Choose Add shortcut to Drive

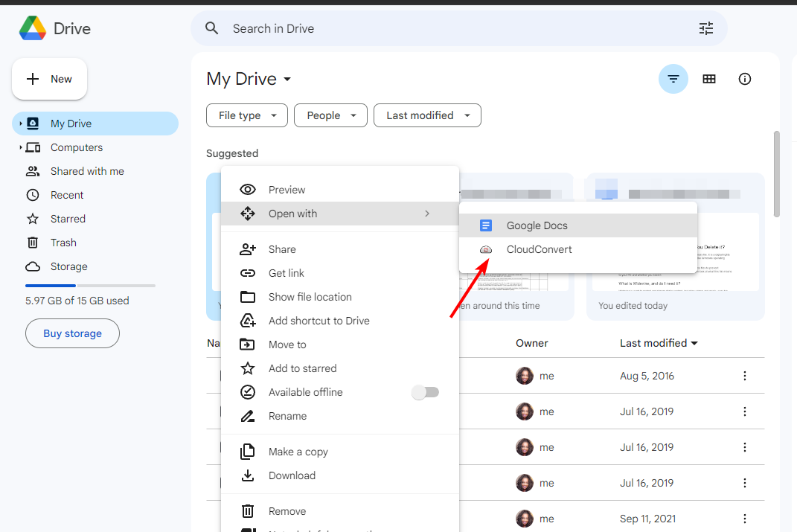[340, 321]
